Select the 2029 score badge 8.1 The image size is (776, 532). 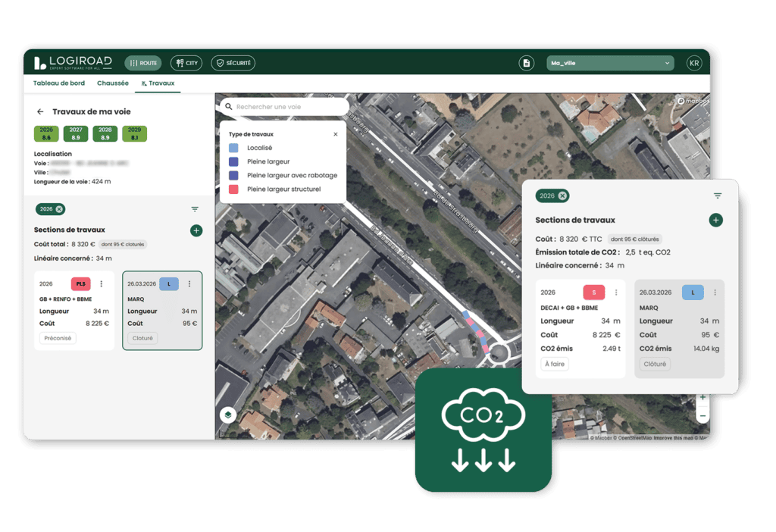click(x=135, y=133)
